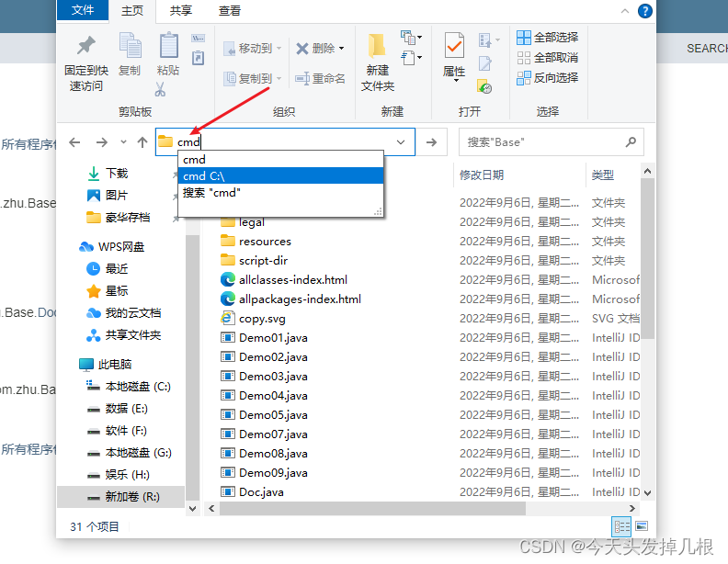Click the Copy path icon
Screen dimensions: 728x564
199,38
